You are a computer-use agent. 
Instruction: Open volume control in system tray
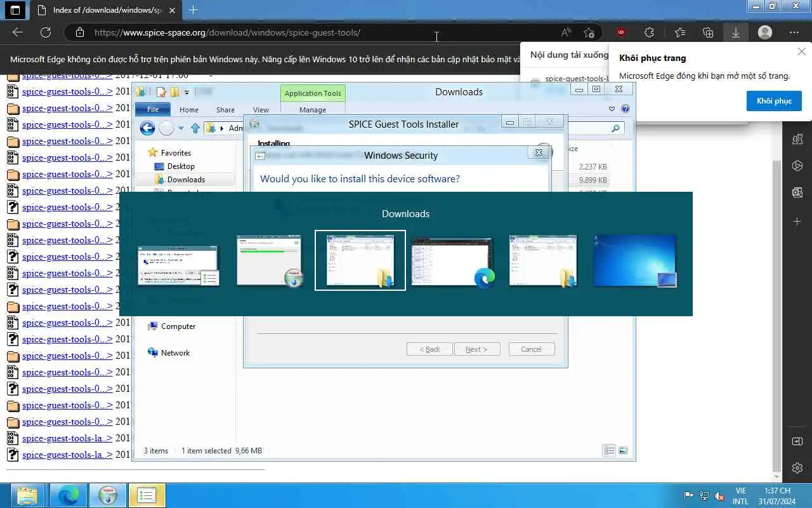(x=719, y=496)
